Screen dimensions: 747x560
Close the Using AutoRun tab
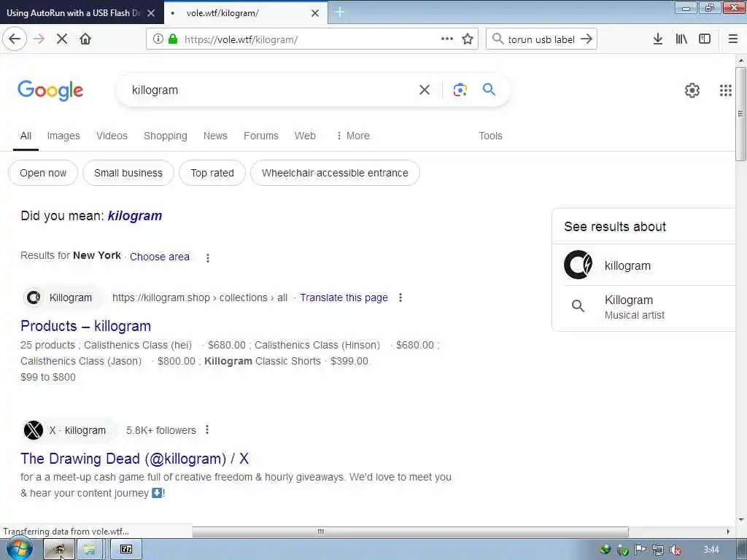pos(150,13)
